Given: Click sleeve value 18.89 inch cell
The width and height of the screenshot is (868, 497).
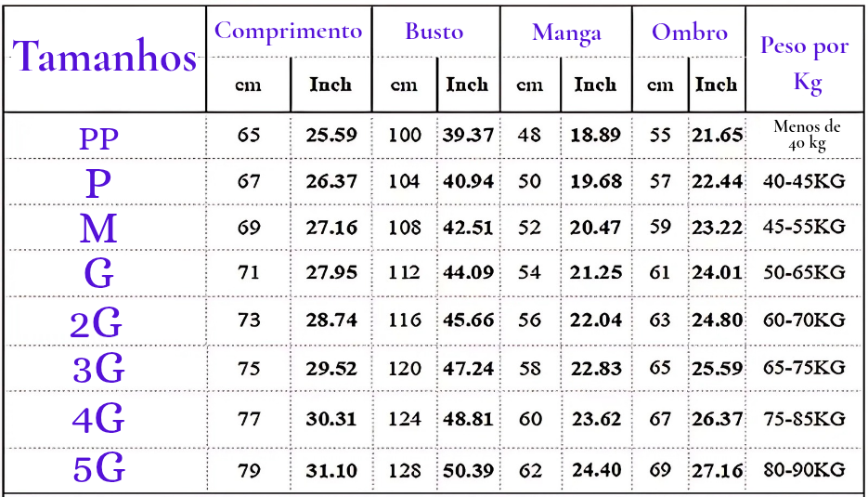Looking at the screenshot, I should coord(596,135).
